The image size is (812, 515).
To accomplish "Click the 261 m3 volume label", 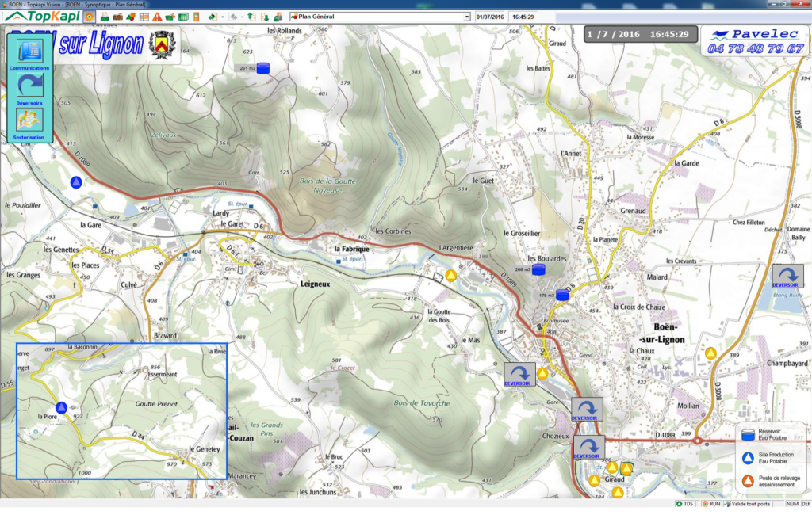I will 247,68.
